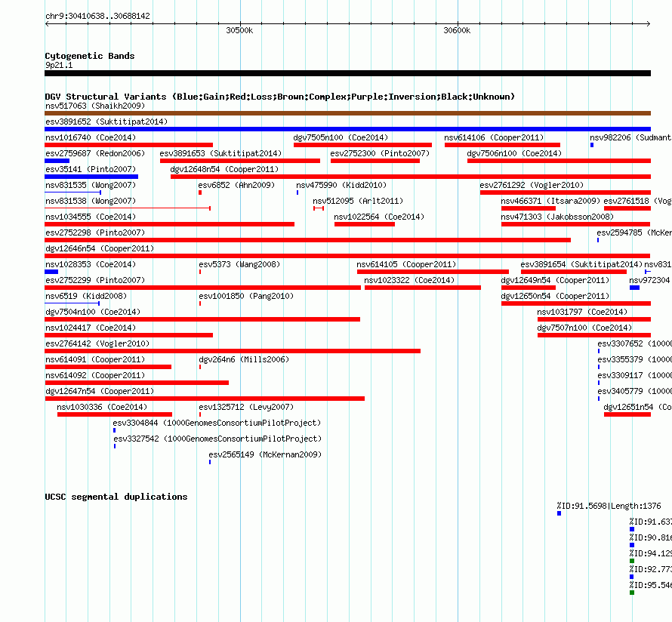Click nsv614105 (Cooper2011) label
Screen dimensions: 672x622
pyautogui.click(x=406, y=264)
